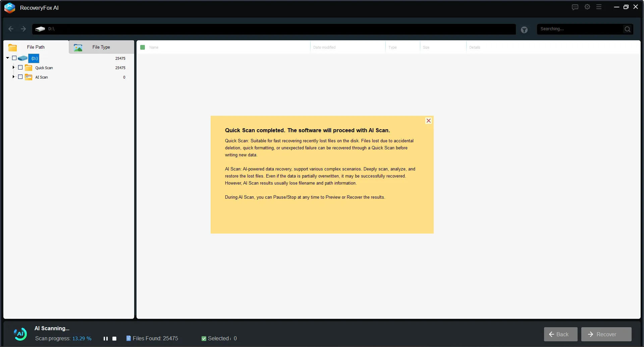Select the Quick Scan tree item

44,68
